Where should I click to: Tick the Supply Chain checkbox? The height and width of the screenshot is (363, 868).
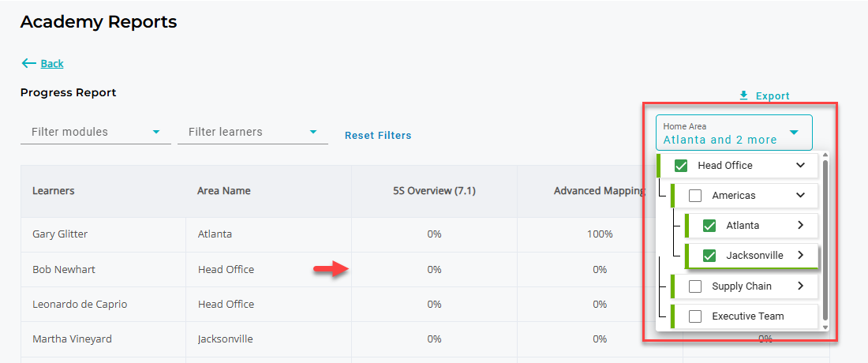click(x=695, y=286)
